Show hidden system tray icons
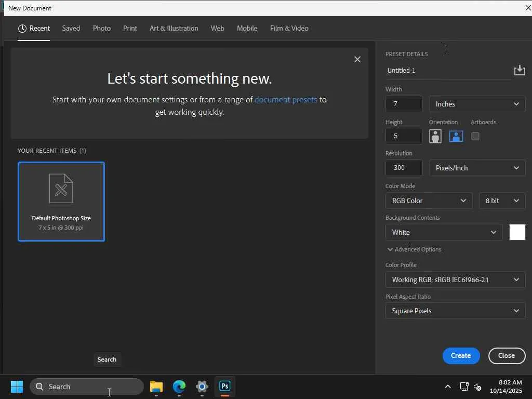The height and width of the screenshot is (399, 532). pyautogui.click(x=447, y=387)
